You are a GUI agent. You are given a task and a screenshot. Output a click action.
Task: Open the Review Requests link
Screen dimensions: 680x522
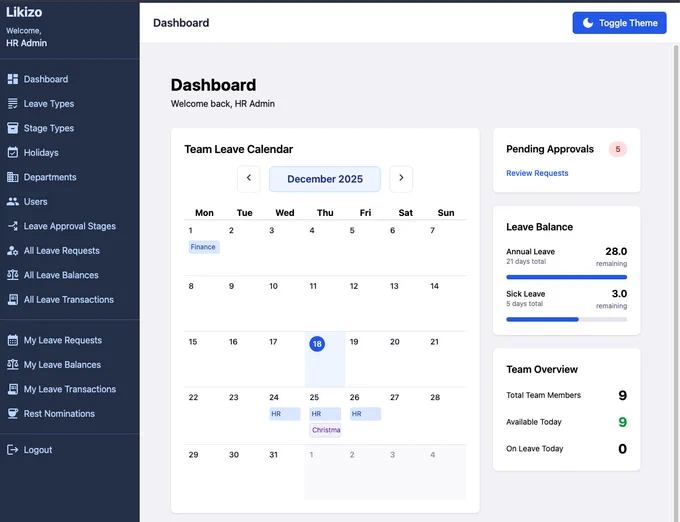click(537, 173)
